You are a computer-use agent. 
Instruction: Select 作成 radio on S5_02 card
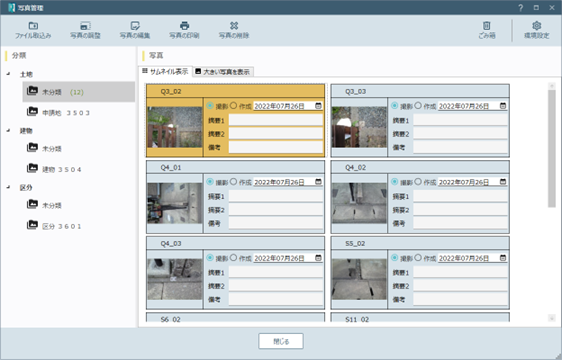pos(418,258)
